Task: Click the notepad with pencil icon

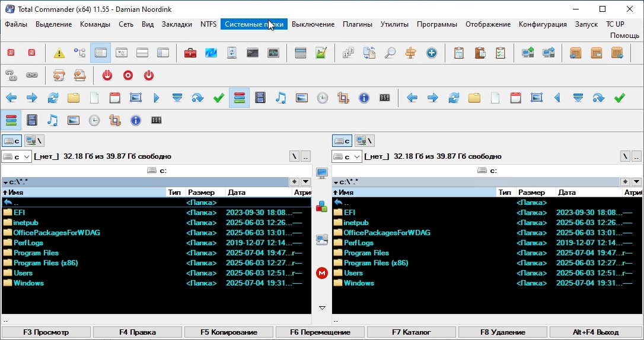Action: pos(321,53)
